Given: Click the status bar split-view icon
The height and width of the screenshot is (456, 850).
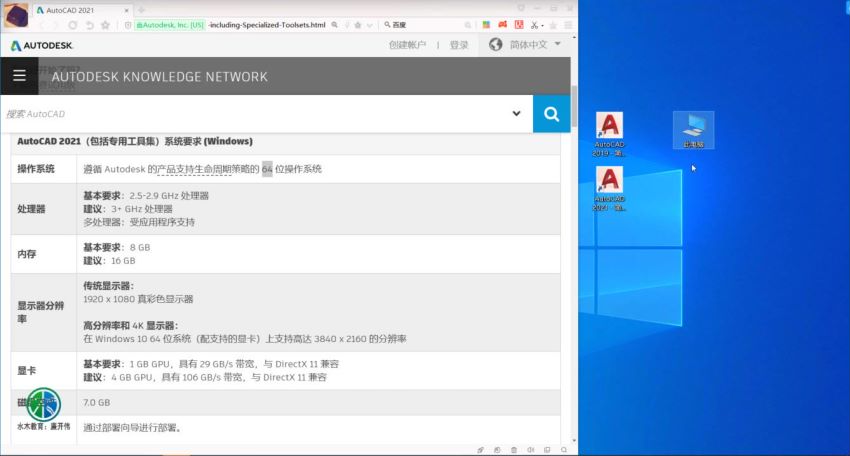Looking at the screenshot, I should [548, 450].
